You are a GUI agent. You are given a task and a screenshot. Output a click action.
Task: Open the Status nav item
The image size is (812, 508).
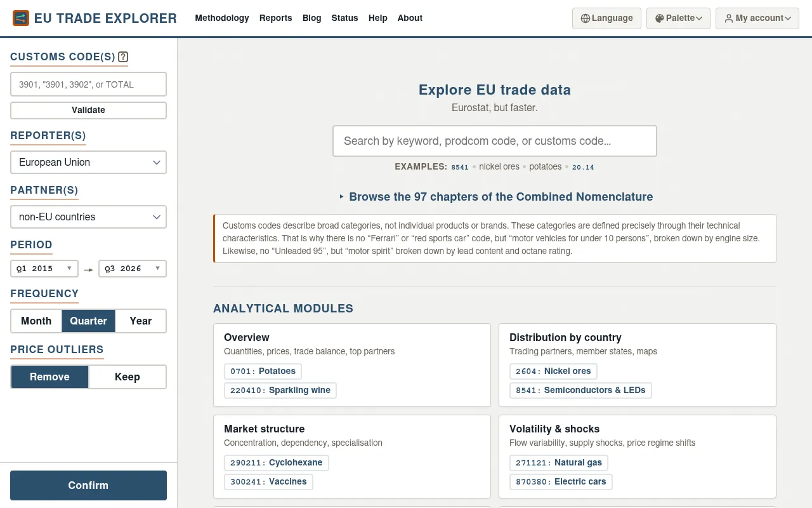click(x=345, y=18)
